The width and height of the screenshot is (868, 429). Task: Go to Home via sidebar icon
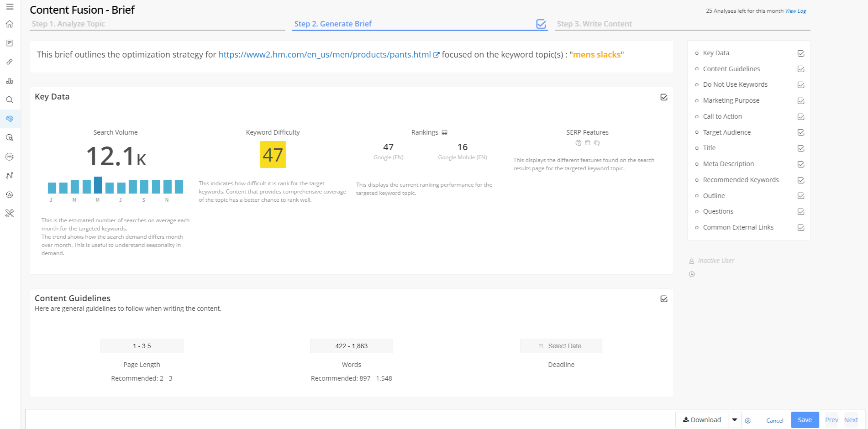point(10,24)
